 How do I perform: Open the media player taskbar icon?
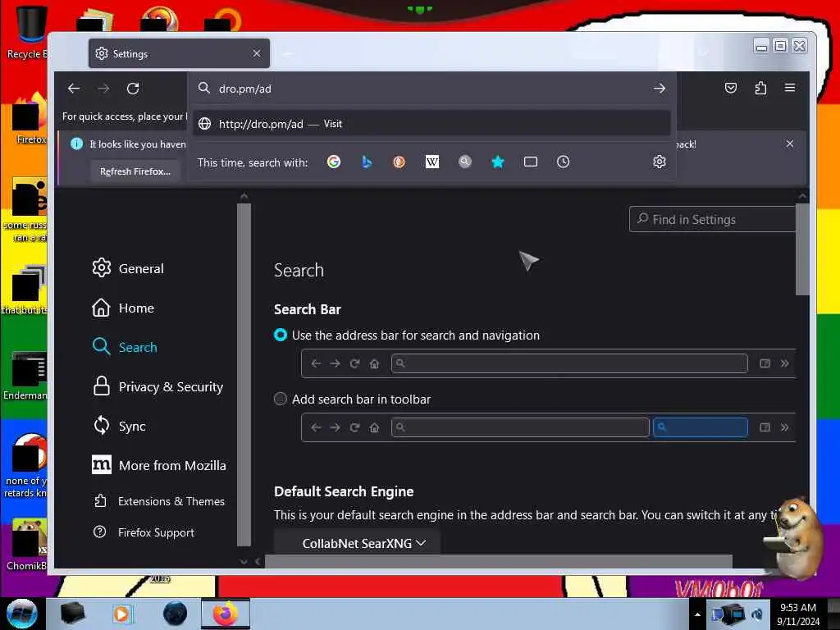pyautogui.click(x=122, y=614)
